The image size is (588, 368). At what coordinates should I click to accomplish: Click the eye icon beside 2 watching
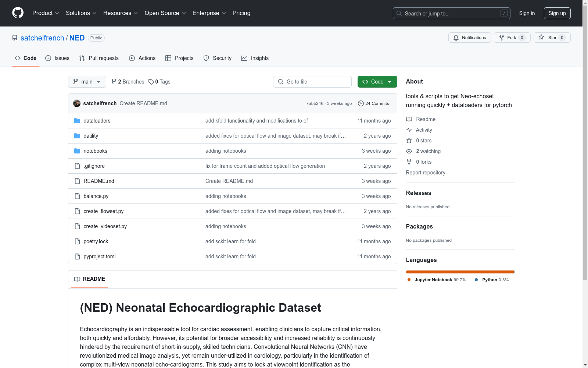tap(409, 151)
